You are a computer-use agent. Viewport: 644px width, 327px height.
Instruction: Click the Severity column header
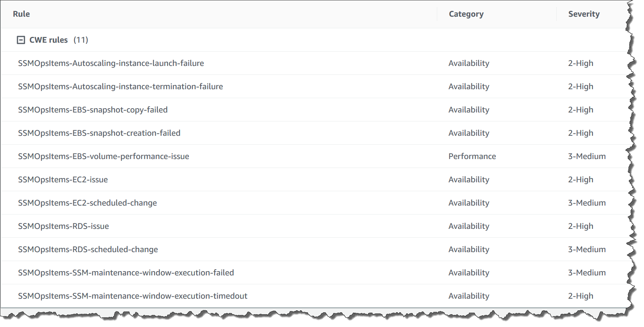[x=584, y=14]
